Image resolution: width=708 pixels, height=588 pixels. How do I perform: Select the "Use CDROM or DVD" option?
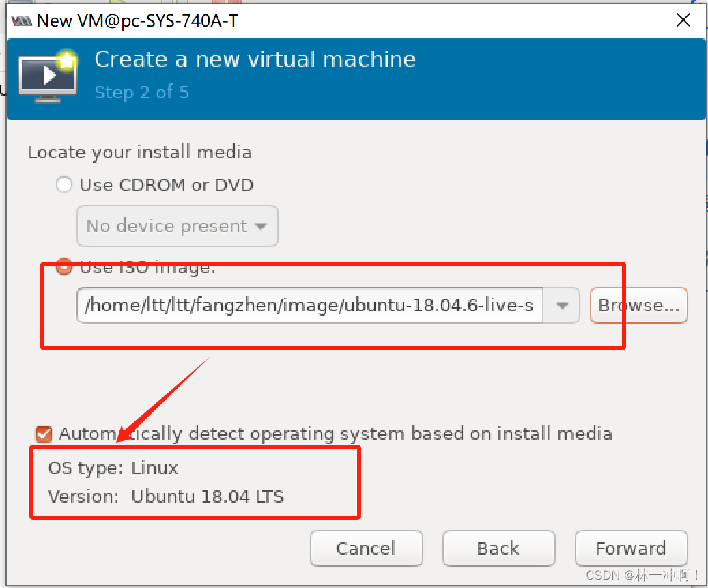pos(63,184)
